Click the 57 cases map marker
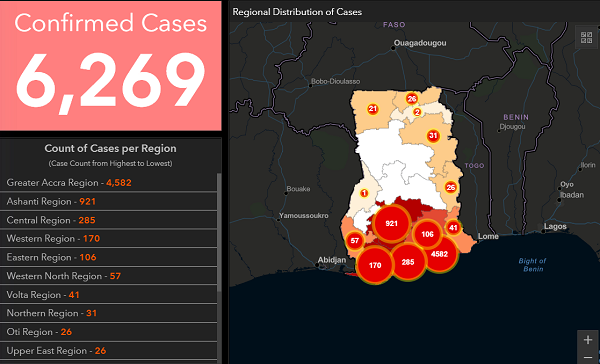Viewport: 600px width, 364px height. [355, 241]
